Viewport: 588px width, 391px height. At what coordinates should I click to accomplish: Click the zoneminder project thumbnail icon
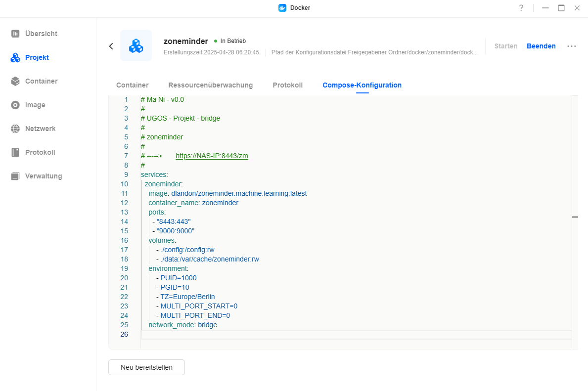(136, 45)
